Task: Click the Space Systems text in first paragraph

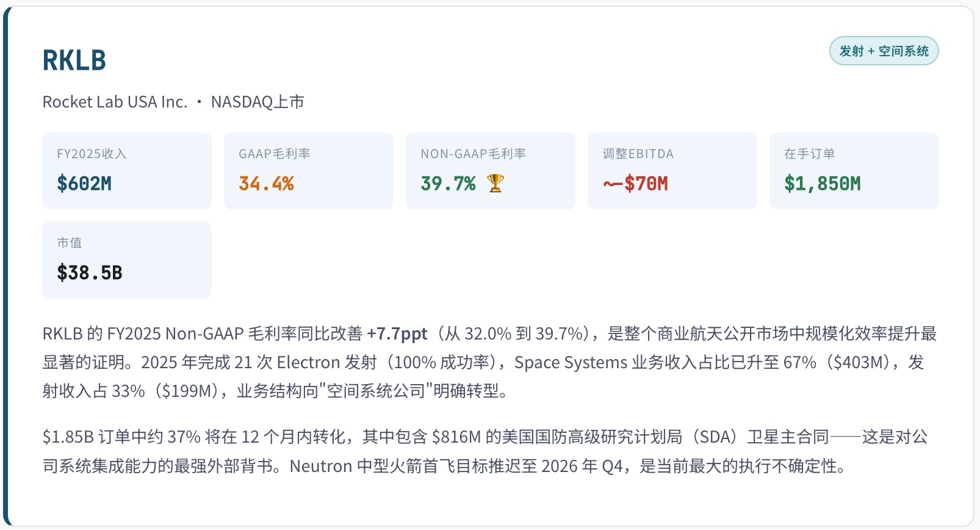Action: pyautogui.click(x=571, y=363)
